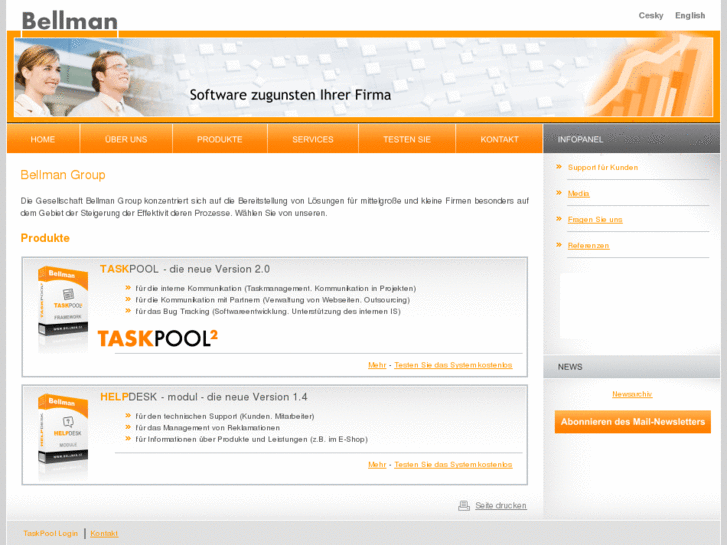Click HelpDesk's Testen Sie das System kostenlos
The width and height of the screenshot is (727, 545).
point(453,464)
